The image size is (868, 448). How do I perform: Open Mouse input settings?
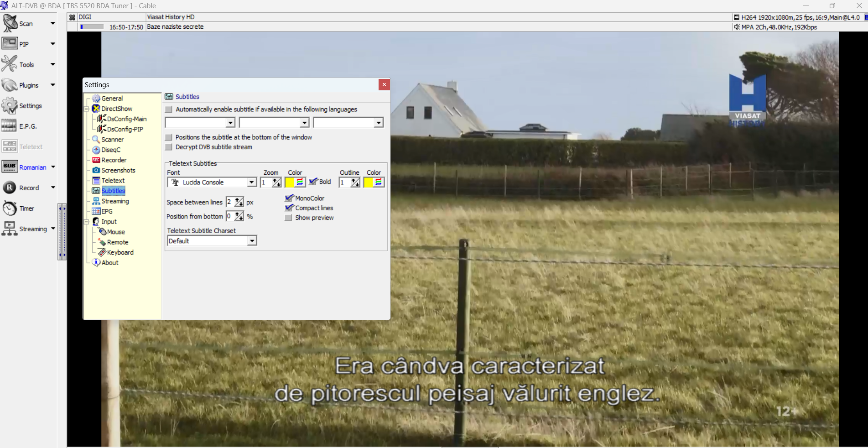pyautogui.click(x=116, y=232)
